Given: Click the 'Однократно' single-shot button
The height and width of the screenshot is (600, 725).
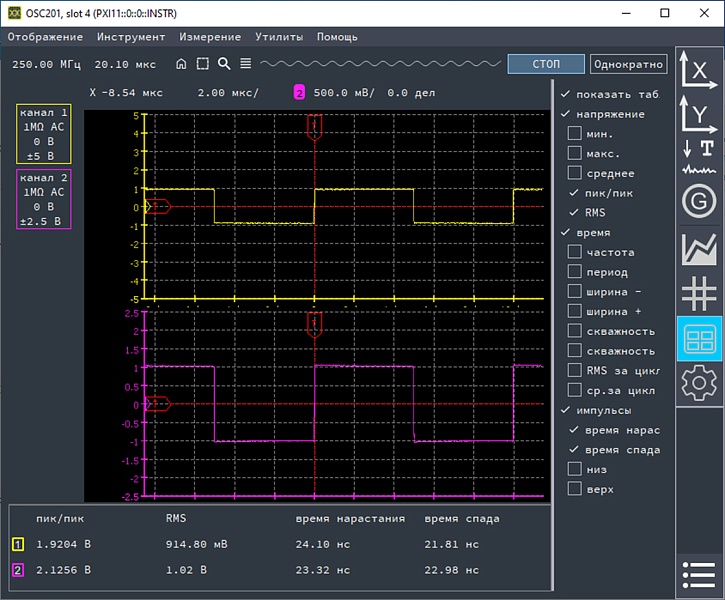Looking at the screenshot, I should pos(628,64).
